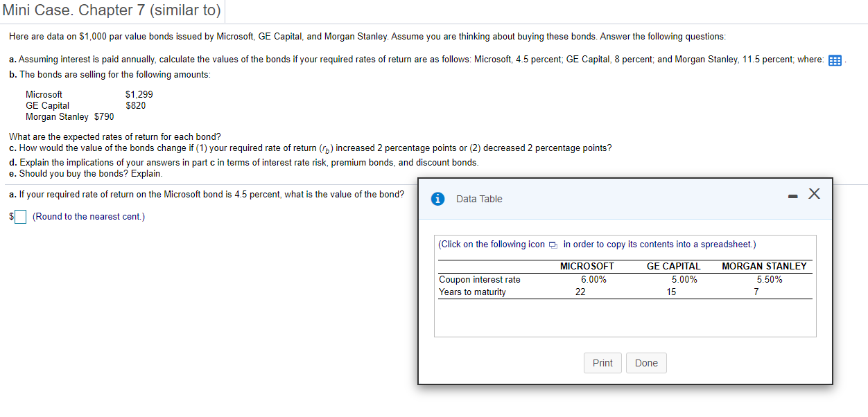Viewport: 868px width, 417px height.
Task: Click the 22 years to maturity cell
Action: click(x=580, y=292)
